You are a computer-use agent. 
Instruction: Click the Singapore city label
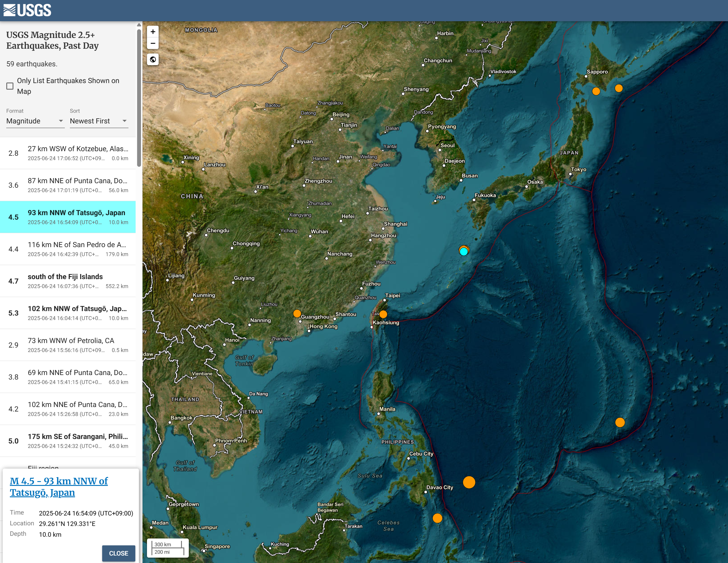point(217,546)
